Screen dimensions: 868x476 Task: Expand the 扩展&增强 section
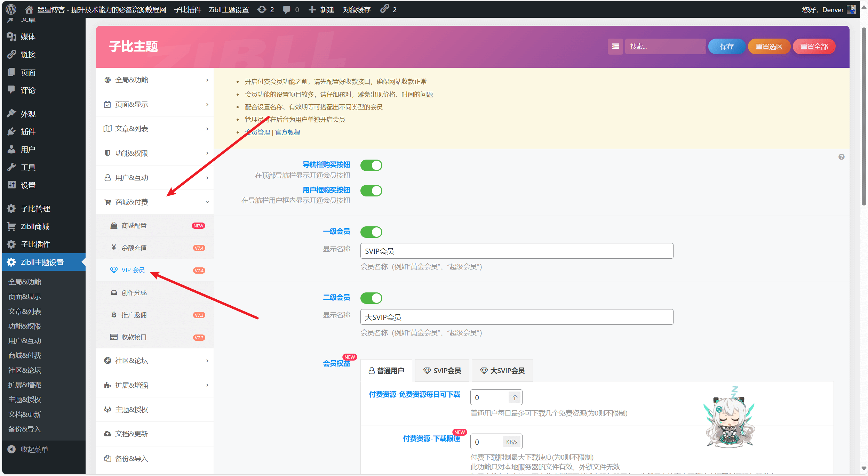click(155, 385)
